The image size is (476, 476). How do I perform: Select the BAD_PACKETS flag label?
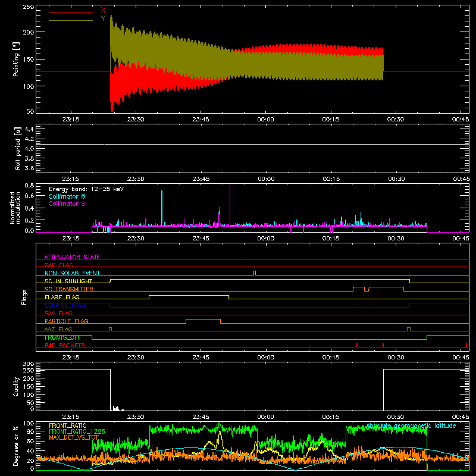point(65,345)
